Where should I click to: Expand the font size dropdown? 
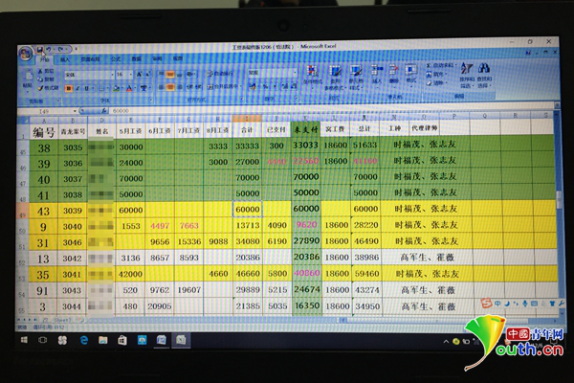(x=131, y=75)
